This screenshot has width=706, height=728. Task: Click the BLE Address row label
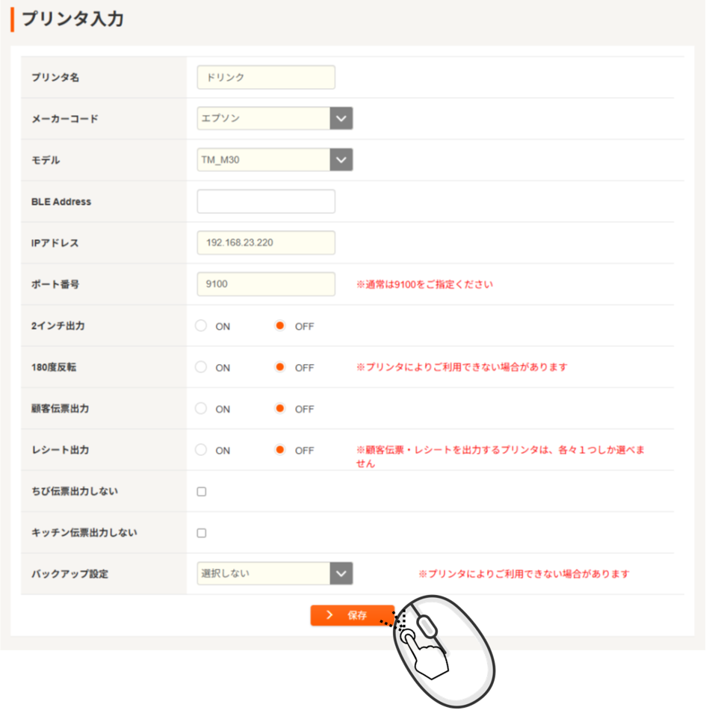point(61,202)
